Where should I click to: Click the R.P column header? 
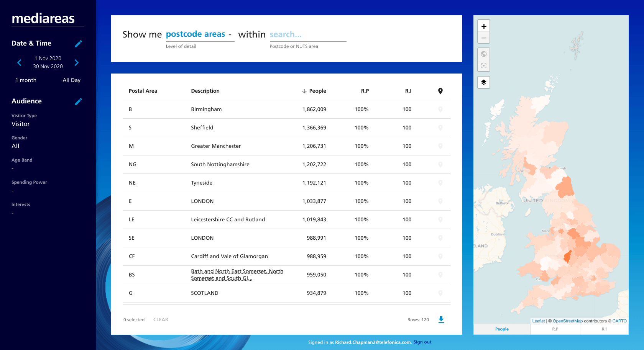click(x=365, y=91)
